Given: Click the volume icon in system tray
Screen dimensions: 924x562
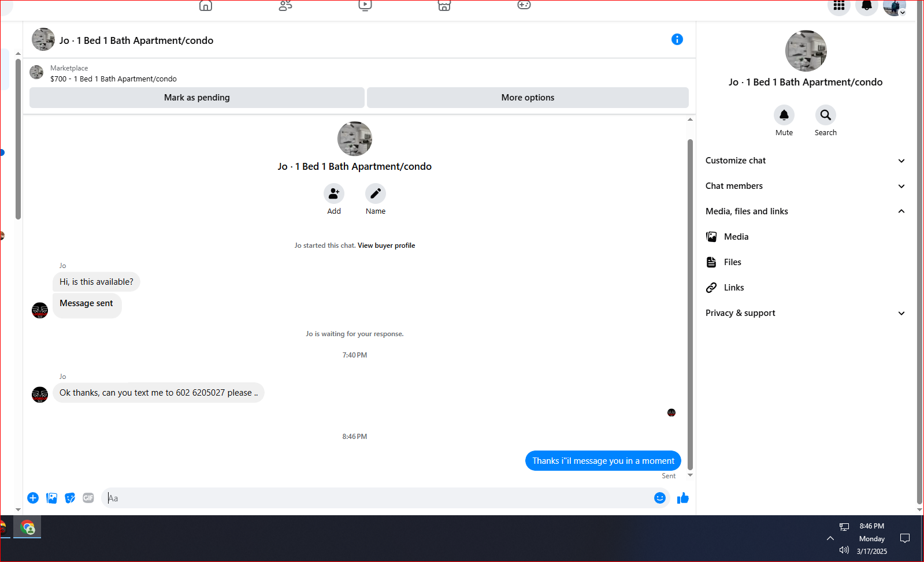Looking at the screenshot, I should click(x=844, y=550).
